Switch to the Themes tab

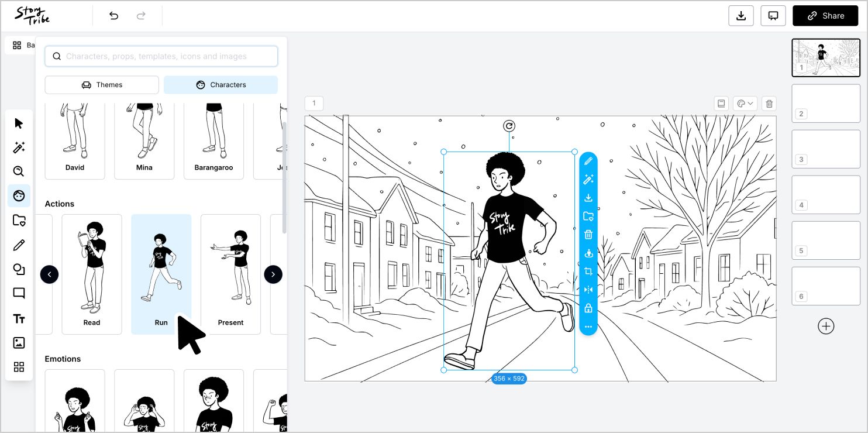(102, 85)
